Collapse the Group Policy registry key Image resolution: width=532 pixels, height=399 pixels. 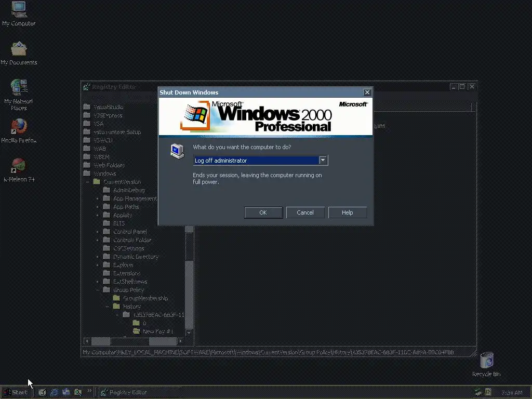pos(98,290)
